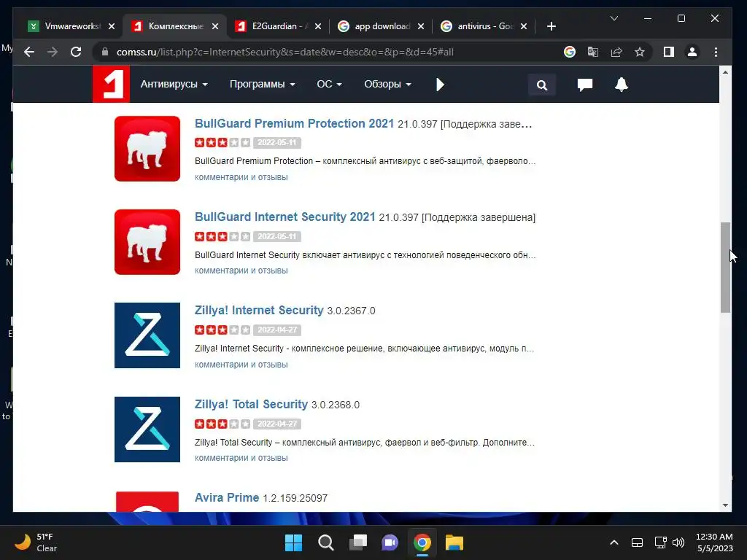
Task: Click the scrollbar up arrow
Action: tap(725, 72)
